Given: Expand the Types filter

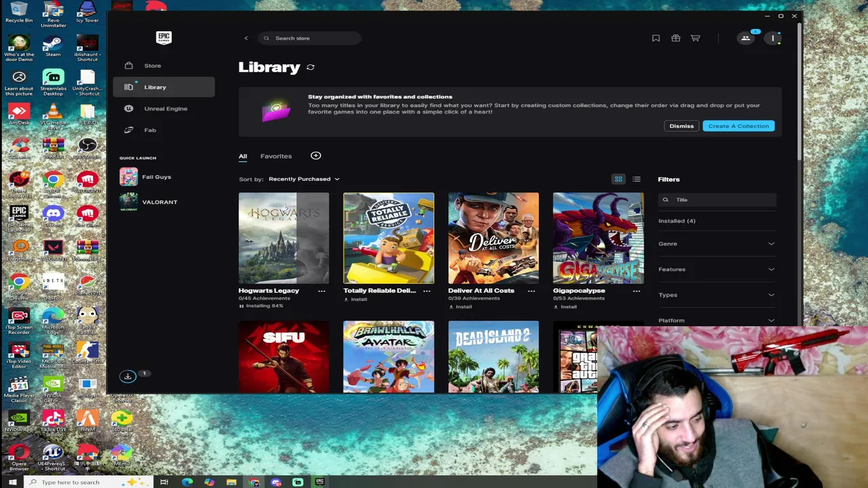Looking at the screenshot, I should 717,295.
